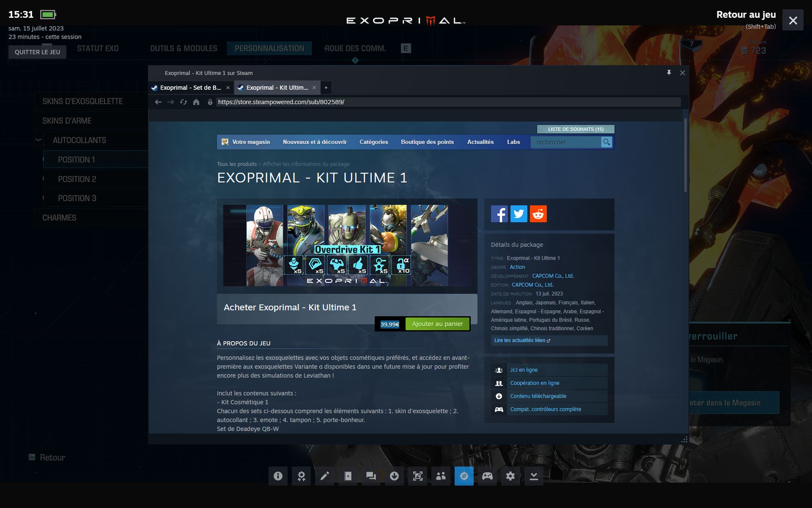Switch to the Outils & Modules game tab
This screenshot has width=812, height=508.
pos(184,48)
